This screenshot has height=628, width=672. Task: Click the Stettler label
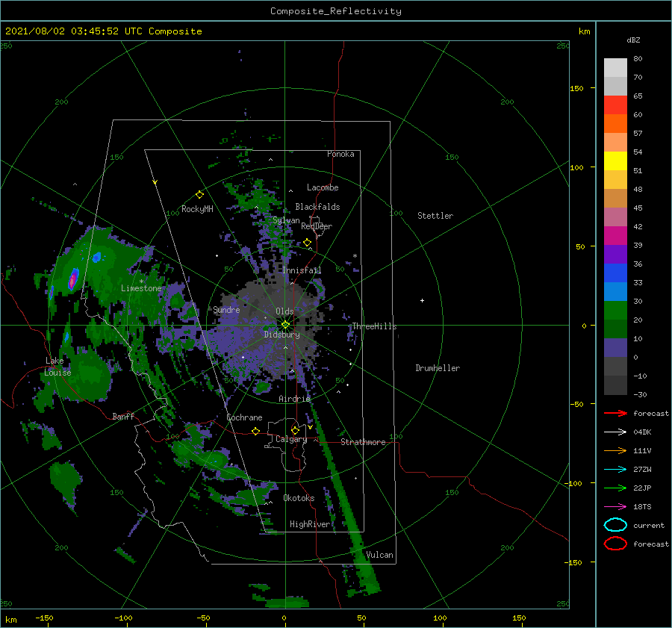coord(435,216)
